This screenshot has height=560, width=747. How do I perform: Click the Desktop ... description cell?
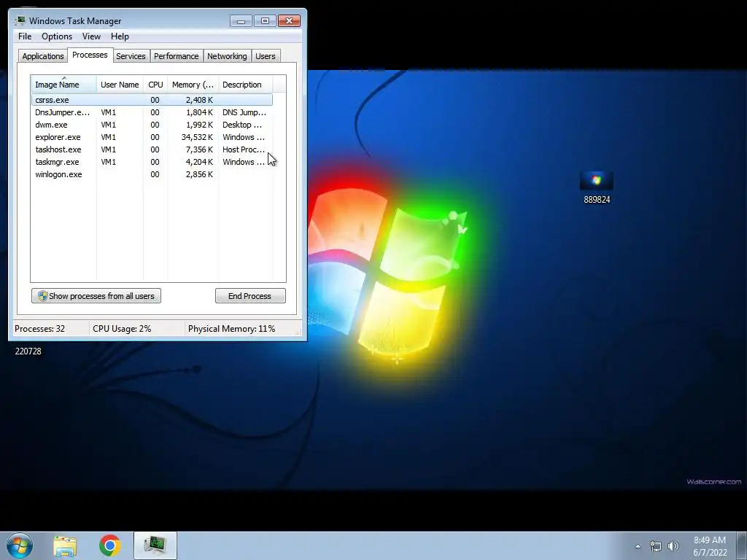(242, 125)
